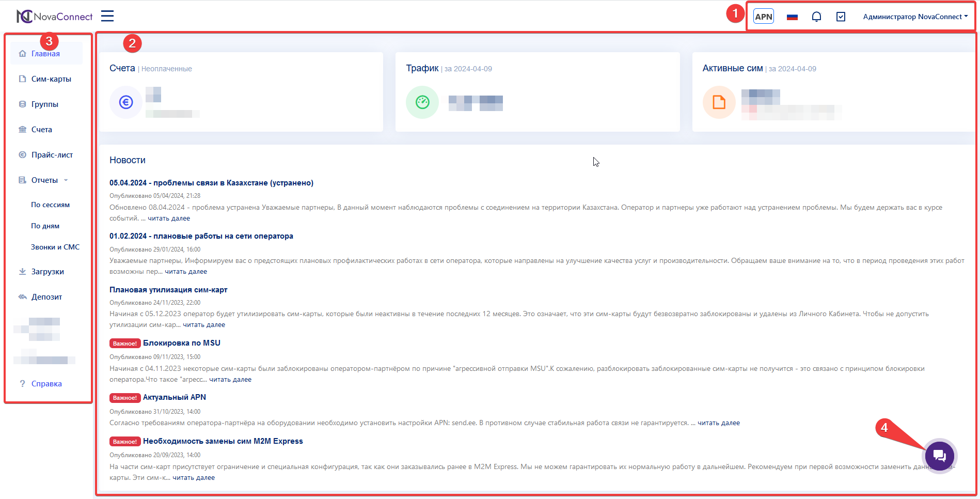Open the Блокировка по MSU news article
This screenshot has height=499, width=980.
pyautogui.click(x=182, y=343)
